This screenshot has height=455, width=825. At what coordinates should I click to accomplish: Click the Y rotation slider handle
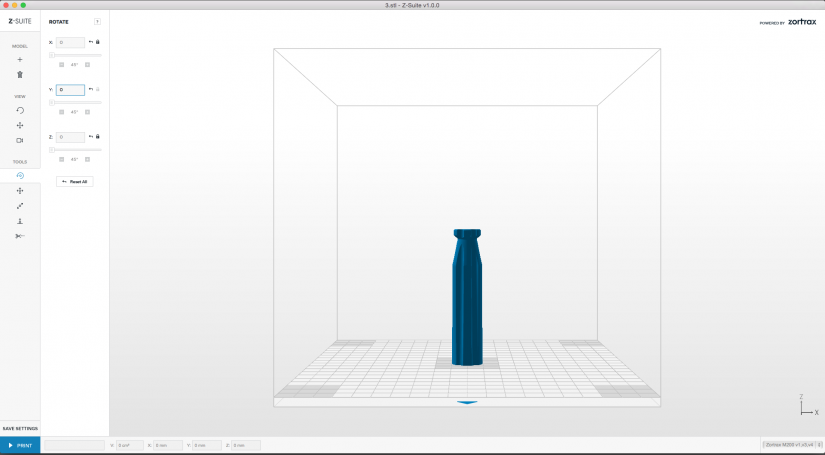pyautogui.click(x=52, y=103)
